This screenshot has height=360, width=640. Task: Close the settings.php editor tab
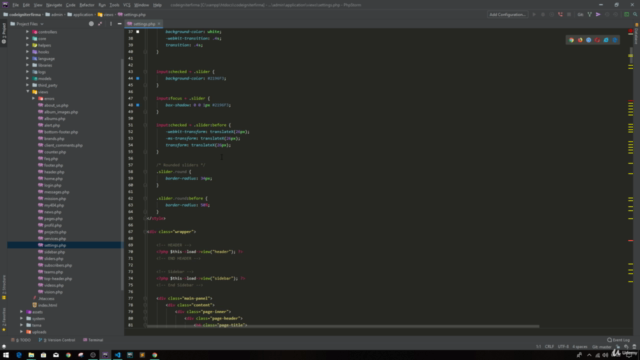(159, 24)
